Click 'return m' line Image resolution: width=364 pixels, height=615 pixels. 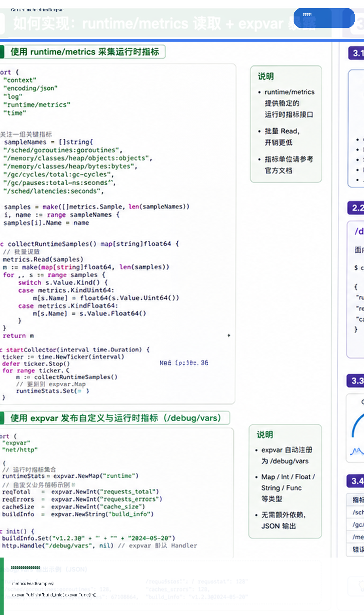click(18, 336)
